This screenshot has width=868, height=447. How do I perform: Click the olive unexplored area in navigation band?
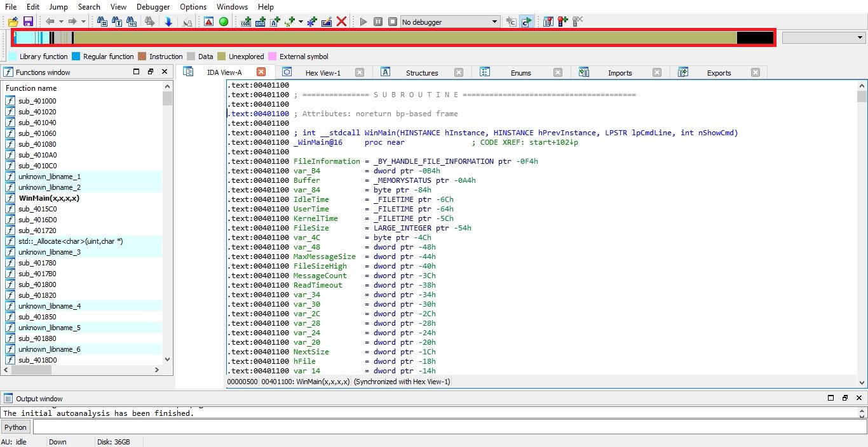405,38
